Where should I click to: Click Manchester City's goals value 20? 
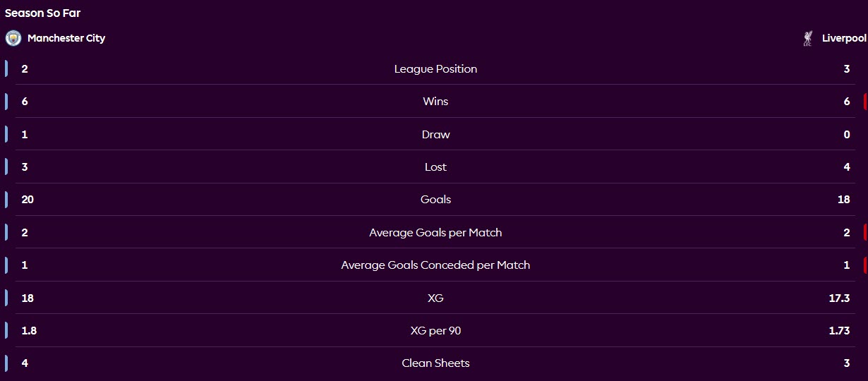pos(28,200)
